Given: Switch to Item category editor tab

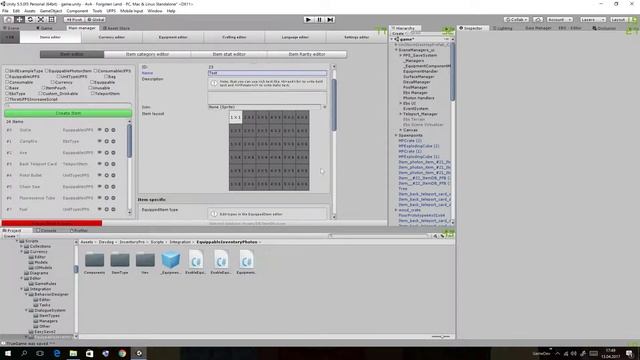Looking at the screenshot, I should pyautogui.click(x=147, y=54).
